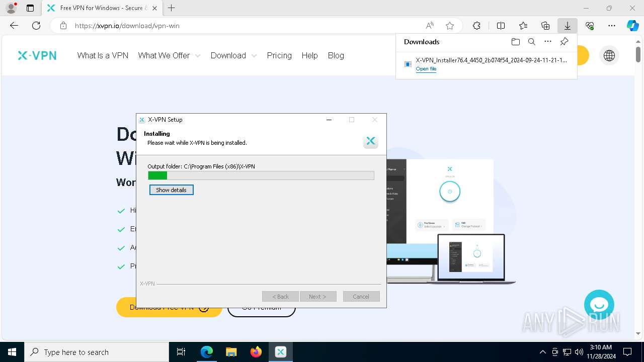Image resolution: width=644 pixels, height=362 pixels.
Task: Toggle Split screen view icon
Action: [501, 26]
